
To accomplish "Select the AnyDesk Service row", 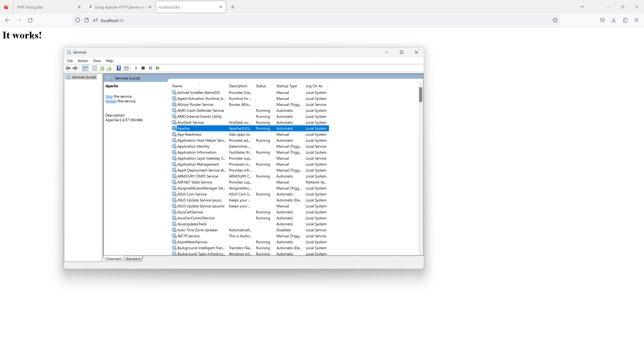I will (x=190, y=122).
